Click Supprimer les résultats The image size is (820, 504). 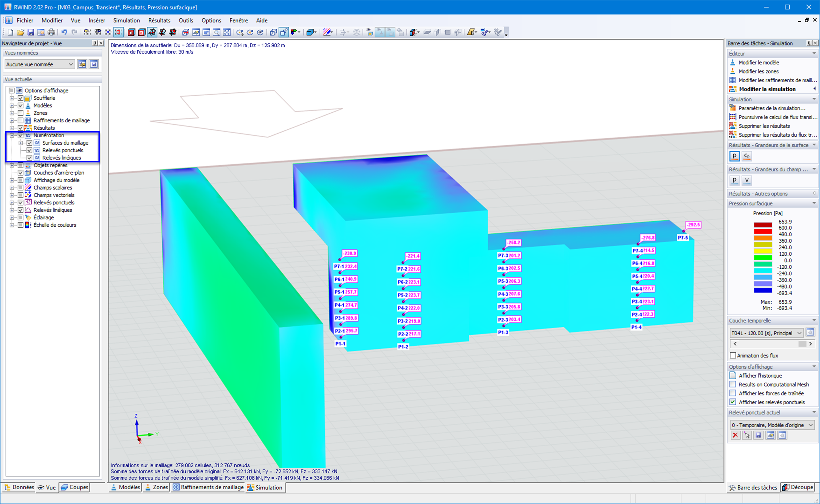[764, 126]
